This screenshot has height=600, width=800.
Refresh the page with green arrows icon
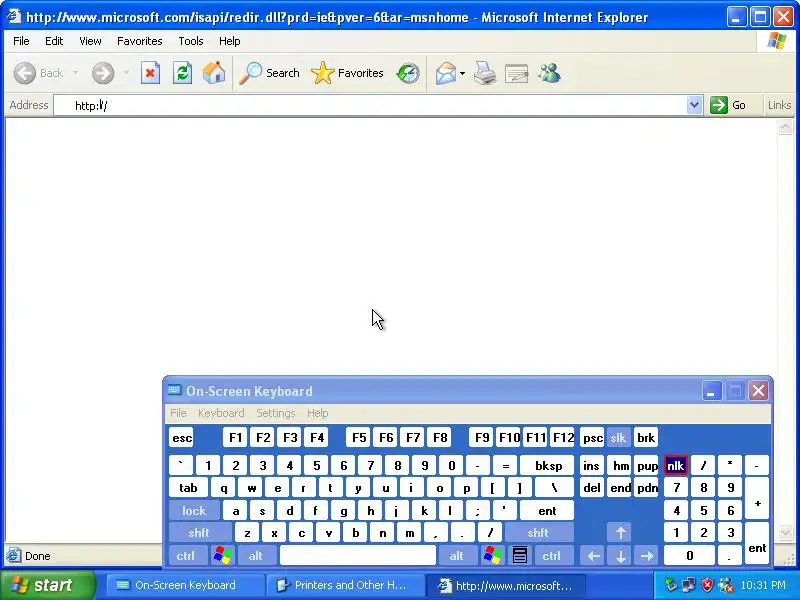(182, 73)
